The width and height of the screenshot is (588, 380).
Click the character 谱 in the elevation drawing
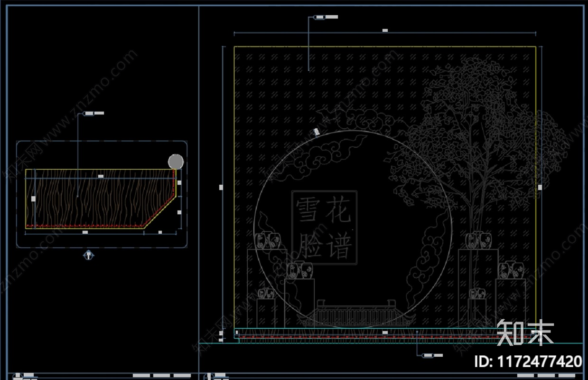point(338,245)
